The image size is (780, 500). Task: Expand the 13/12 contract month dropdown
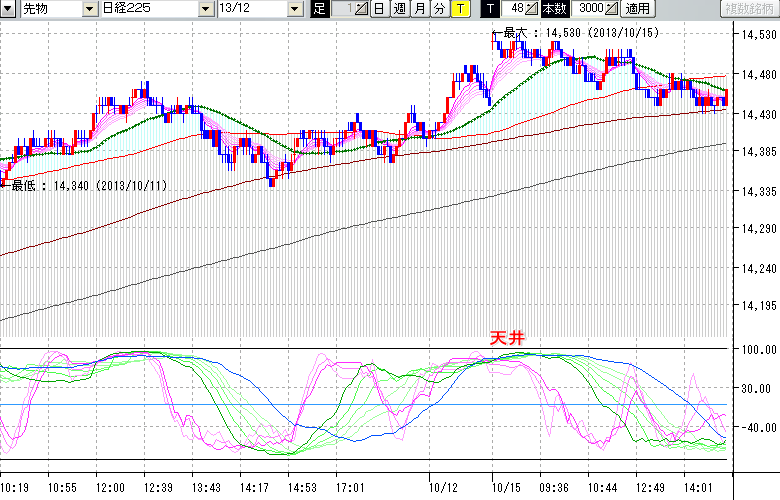[x=294, y=9]
